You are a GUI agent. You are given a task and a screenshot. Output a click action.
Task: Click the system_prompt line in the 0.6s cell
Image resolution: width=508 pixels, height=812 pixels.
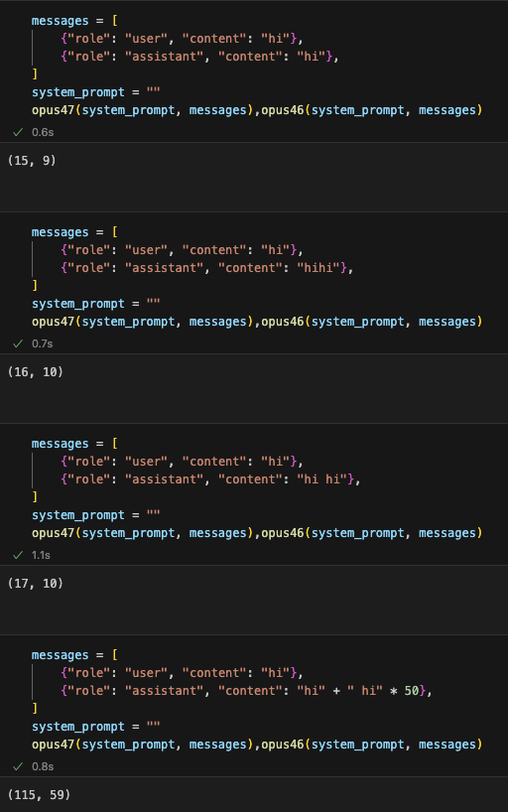(96, 92)
